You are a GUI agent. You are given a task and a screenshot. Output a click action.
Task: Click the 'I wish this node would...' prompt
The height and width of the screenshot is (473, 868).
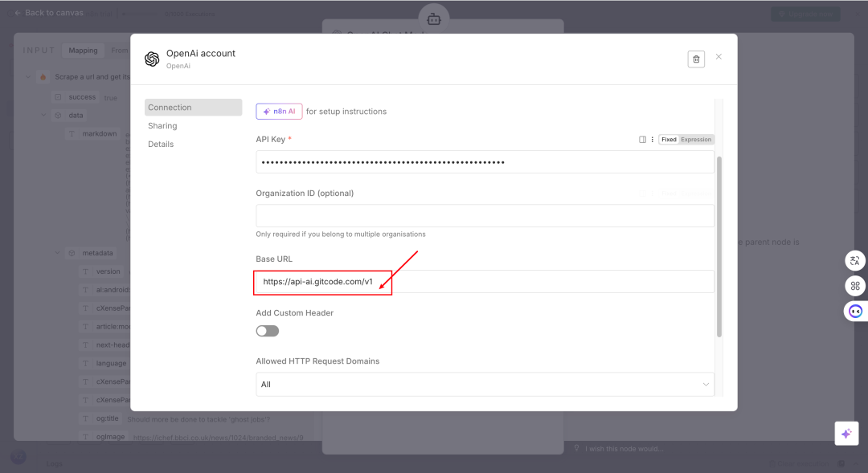[x=624, y=449]
